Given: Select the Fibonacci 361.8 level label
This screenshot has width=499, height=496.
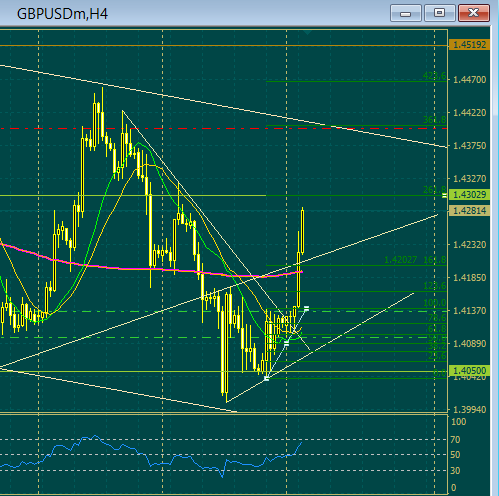Looking at the screenshot, I should (434, 120).
